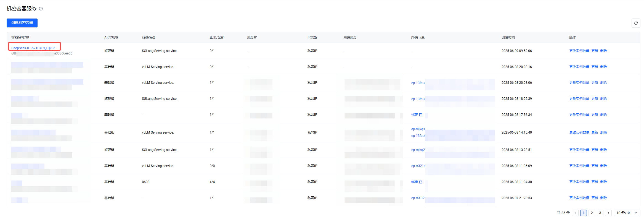Click the 正常/全部 column header
Image resolution: width=644 pixels, height=224 pixels.
point(217,37)
